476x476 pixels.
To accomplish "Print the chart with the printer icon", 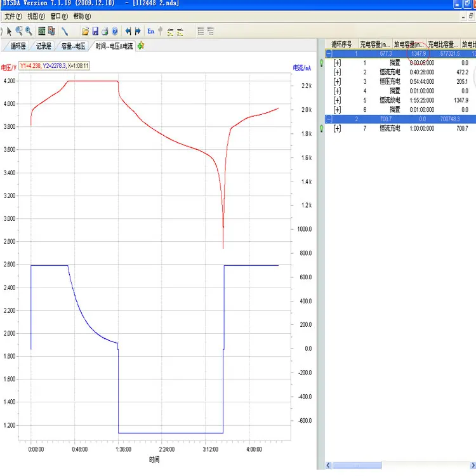I will coord(105,31).
